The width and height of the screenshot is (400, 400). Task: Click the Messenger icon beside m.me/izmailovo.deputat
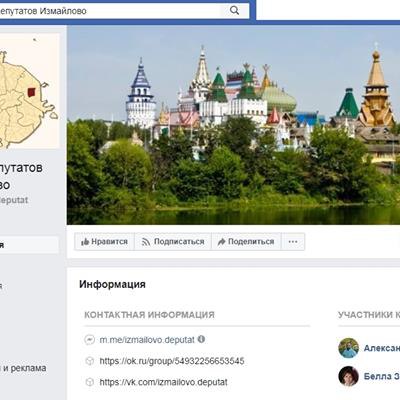(x=89, y=340)
